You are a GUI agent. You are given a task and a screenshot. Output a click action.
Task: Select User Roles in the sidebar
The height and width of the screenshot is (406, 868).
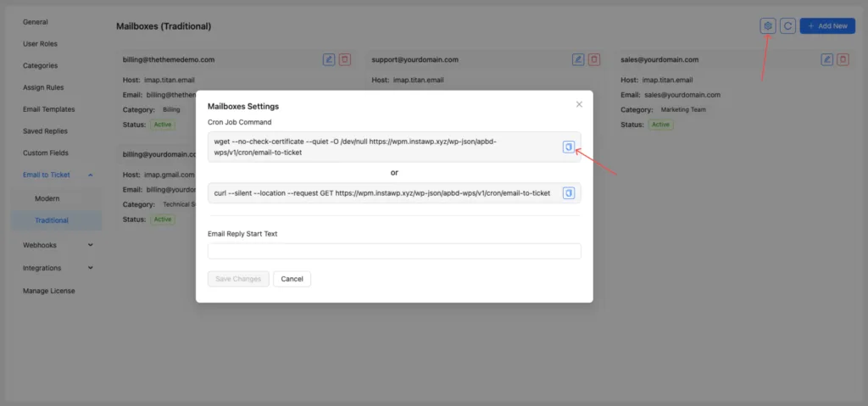(x=40, y=43)
